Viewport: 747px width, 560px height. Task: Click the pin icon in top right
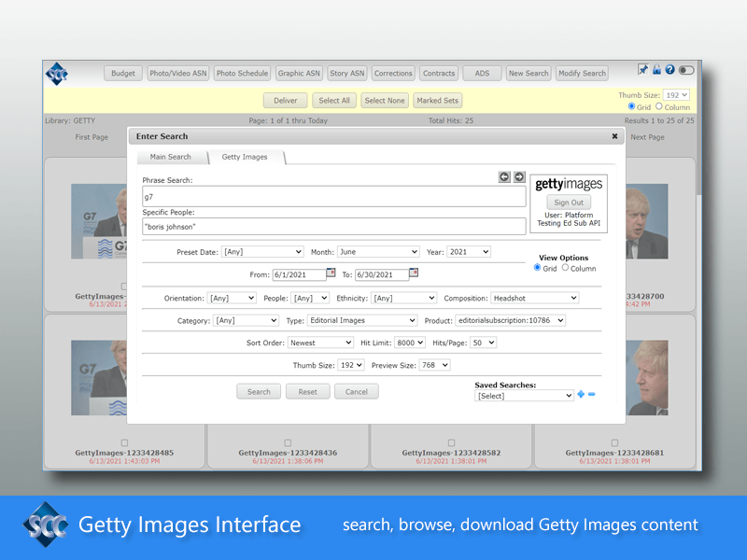click(x=642, y=69)
